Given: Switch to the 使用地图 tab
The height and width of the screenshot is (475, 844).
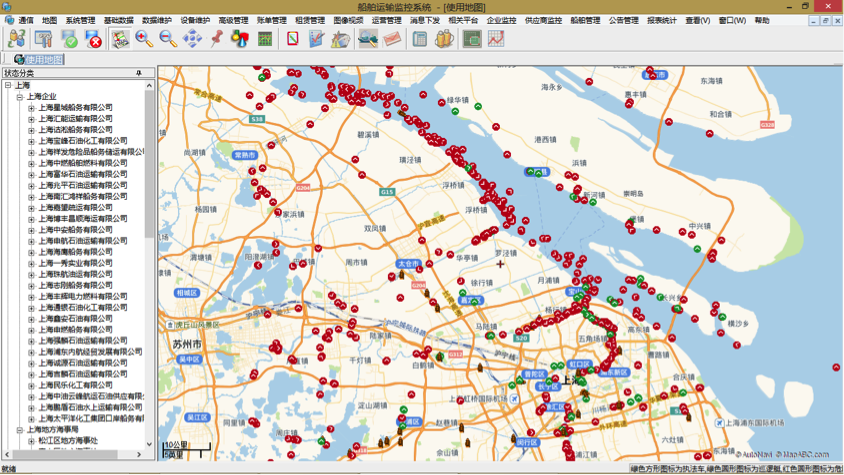Looking at the screenshot, I should 39,59.
